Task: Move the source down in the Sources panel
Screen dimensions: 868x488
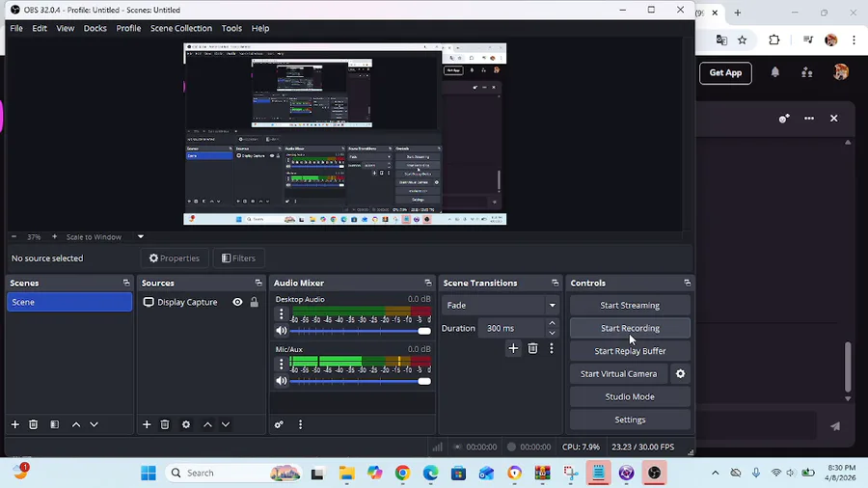Action: [x=226, y=424]
